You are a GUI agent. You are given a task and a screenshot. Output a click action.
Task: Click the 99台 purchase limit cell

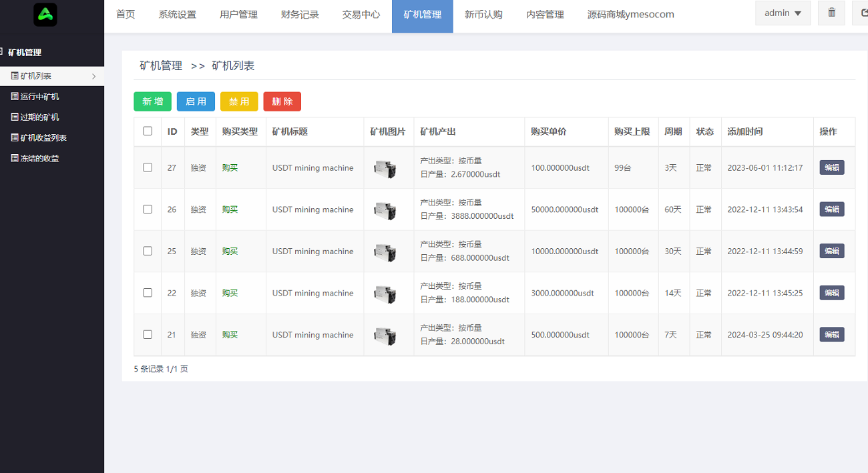[623, 168]
